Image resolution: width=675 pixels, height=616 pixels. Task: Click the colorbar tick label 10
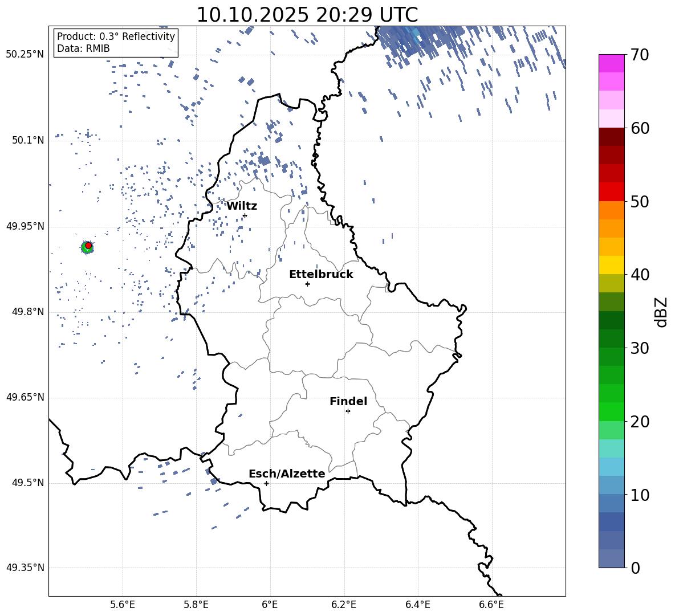coord(640,495)
